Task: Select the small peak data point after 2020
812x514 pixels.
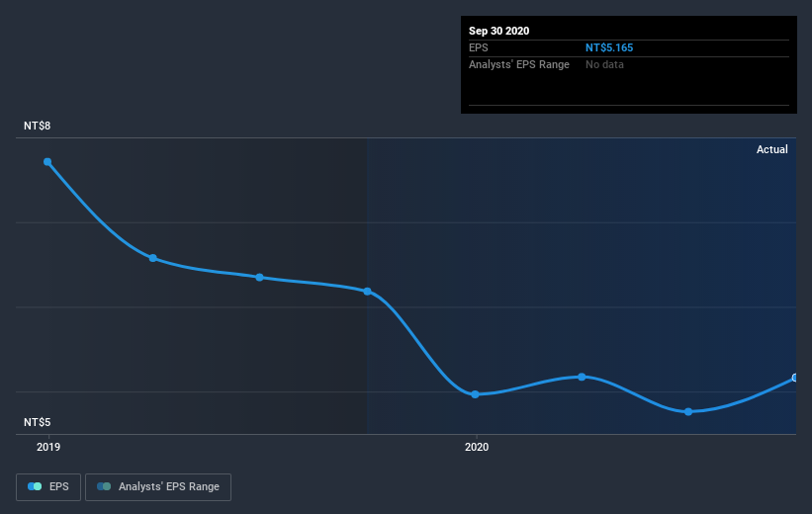Action: pos(582,377)
